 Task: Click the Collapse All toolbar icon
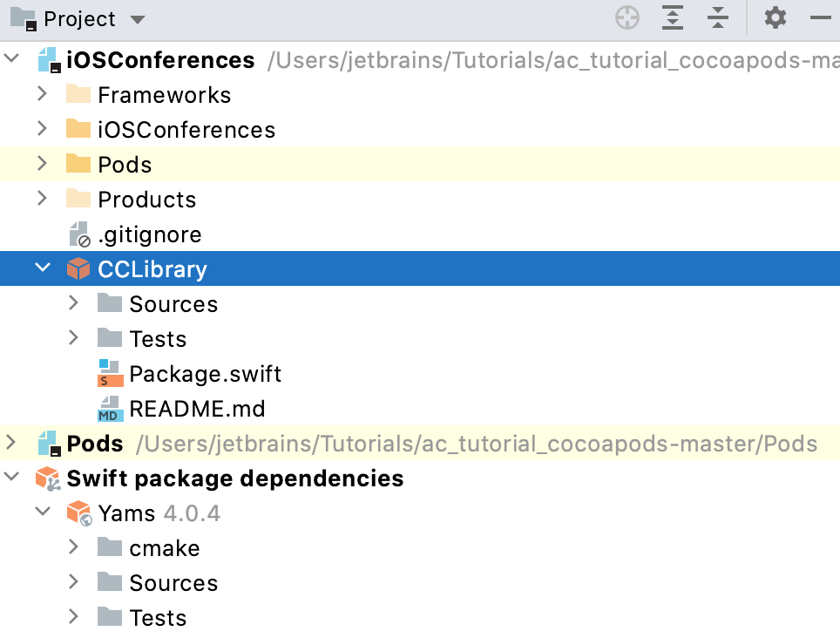tap(717, 18)
